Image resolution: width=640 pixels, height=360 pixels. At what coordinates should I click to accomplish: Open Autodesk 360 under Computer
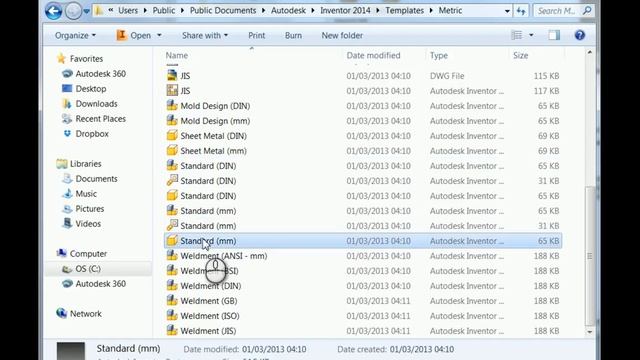[100, 284]
